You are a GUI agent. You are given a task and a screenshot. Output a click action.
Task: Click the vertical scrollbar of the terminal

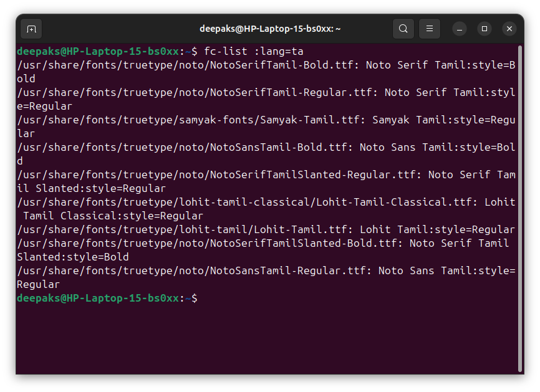(520, 209)
